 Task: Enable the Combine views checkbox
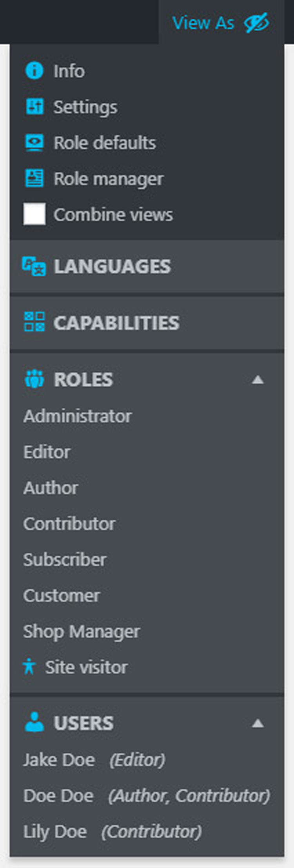click(x=34, y=214)
